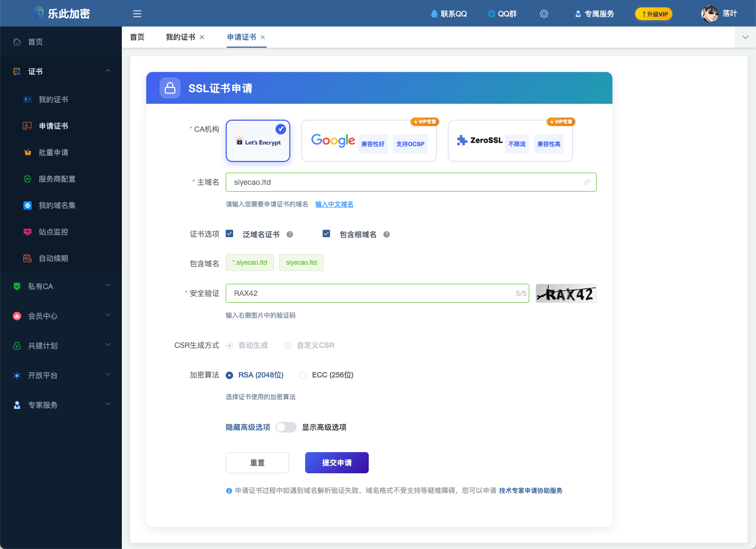Image resolution: width=756 pixels, height=549 pixels.
Task: Click help icon next to 泛域名证书
Action: [290, 235]
